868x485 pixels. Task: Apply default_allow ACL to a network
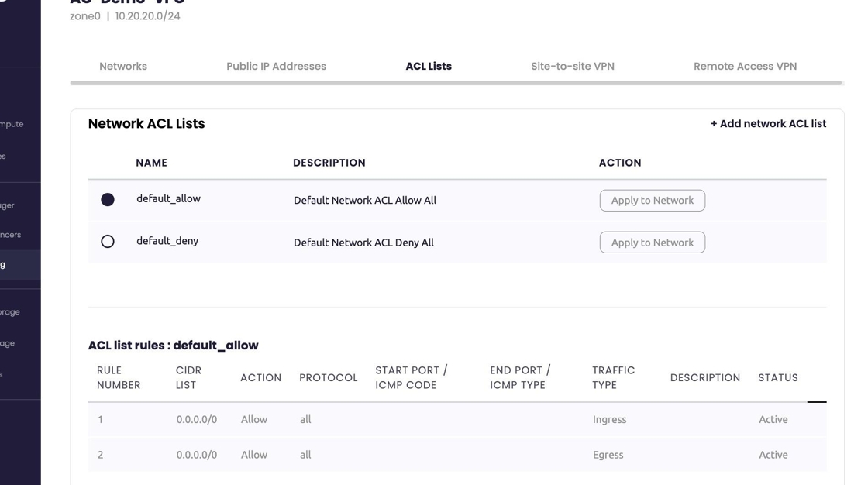coord(652,201)
